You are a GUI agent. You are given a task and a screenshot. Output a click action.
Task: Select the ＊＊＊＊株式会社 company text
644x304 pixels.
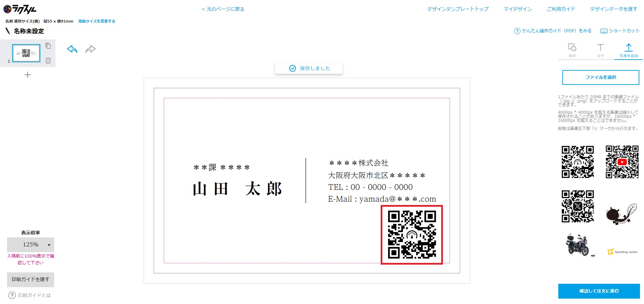point(358,163)
